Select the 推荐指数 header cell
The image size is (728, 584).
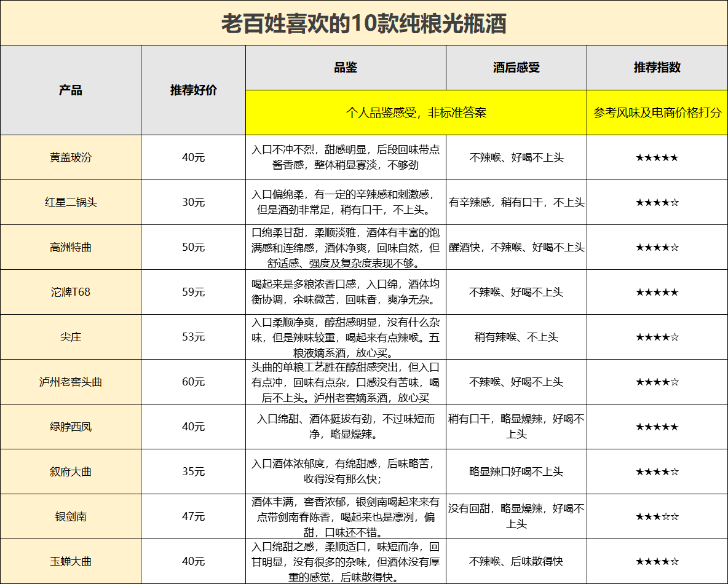(x=657, y=68)
